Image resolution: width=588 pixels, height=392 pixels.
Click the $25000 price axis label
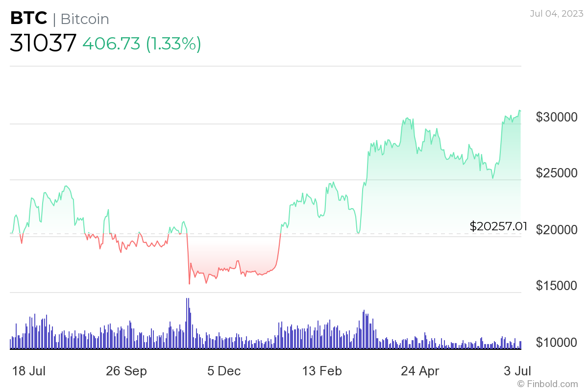[x=557, y=173]
